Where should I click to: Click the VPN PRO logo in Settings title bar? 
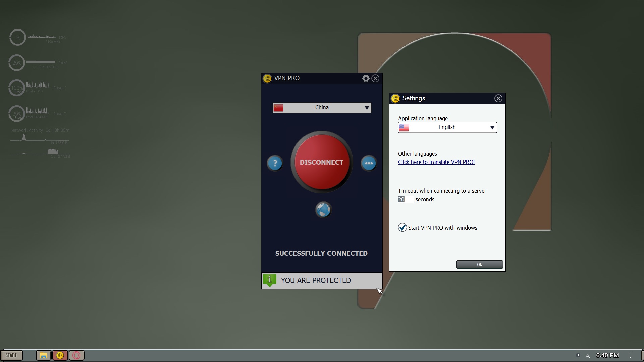(x=395, y=98)
